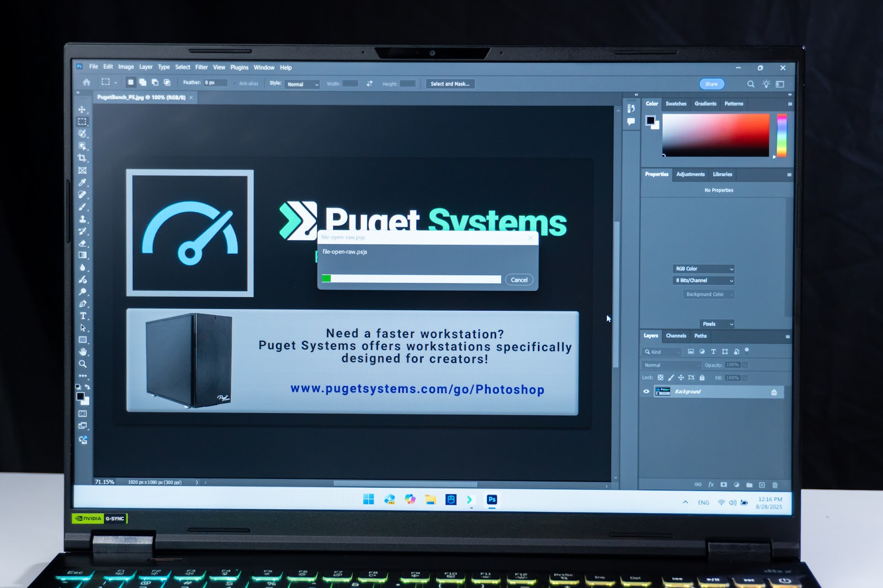The image size is (883, 588).
Task: Click swap width and height arrows
Action: 370,83
